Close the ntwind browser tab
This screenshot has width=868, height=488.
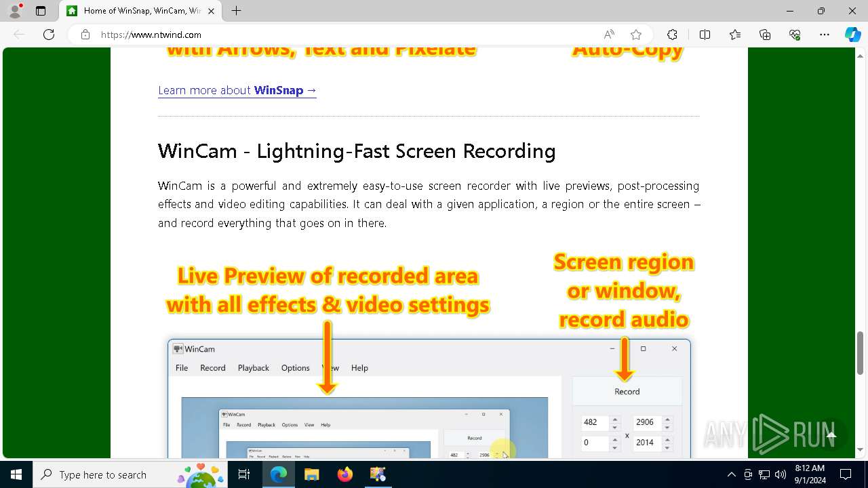pos(212,11)
